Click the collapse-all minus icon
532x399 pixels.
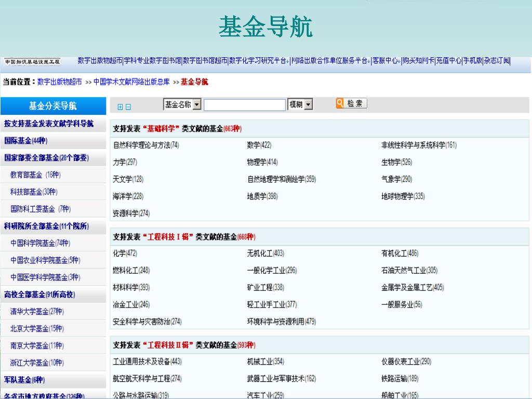point(128,107)
